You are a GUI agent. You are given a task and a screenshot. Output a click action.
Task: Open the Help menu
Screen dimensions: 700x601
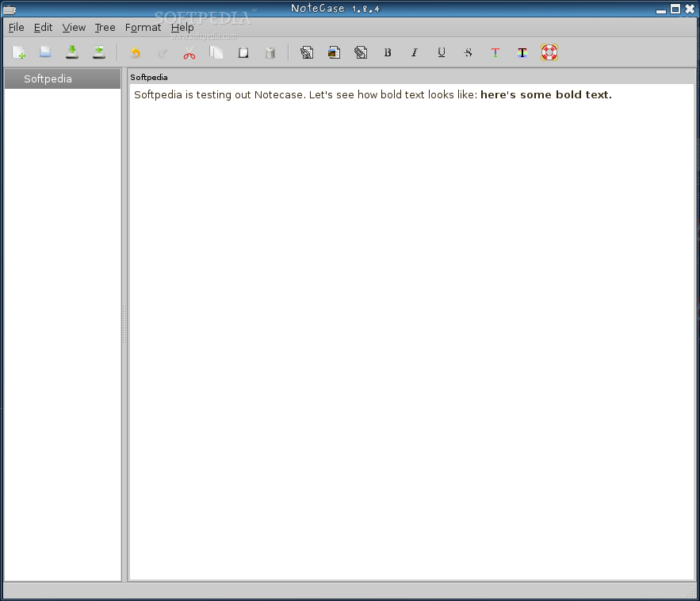tap(182, 28)
